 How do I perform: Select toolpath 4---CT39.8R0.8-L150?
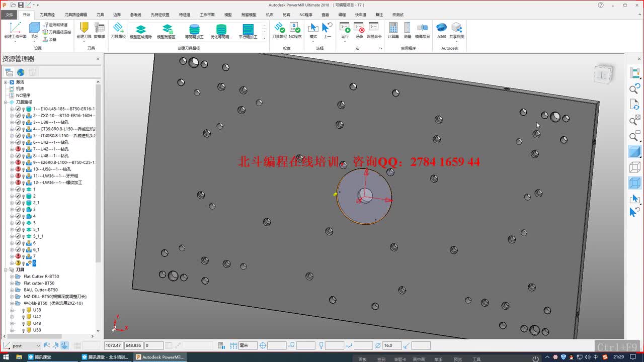click(x=64, y=129)
